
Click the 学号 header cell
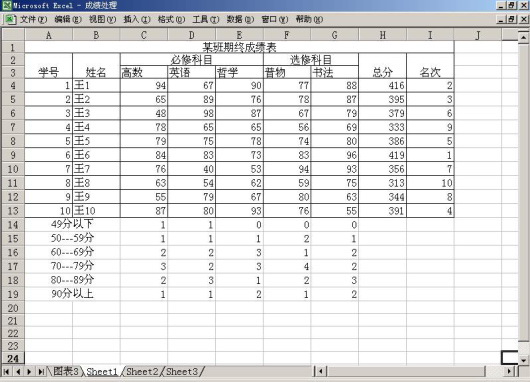pos(49,66)
